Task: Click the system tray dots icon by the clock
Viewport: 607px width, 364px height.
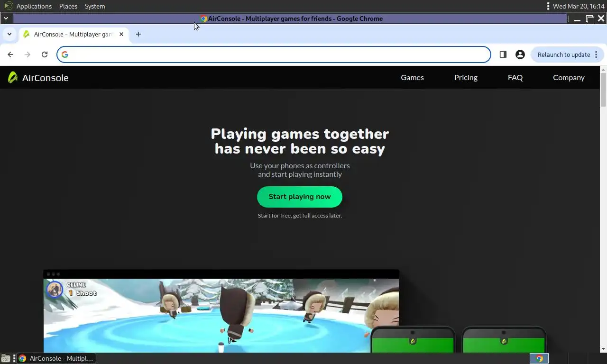Action: pyautogui.click(x=548, y=6)
